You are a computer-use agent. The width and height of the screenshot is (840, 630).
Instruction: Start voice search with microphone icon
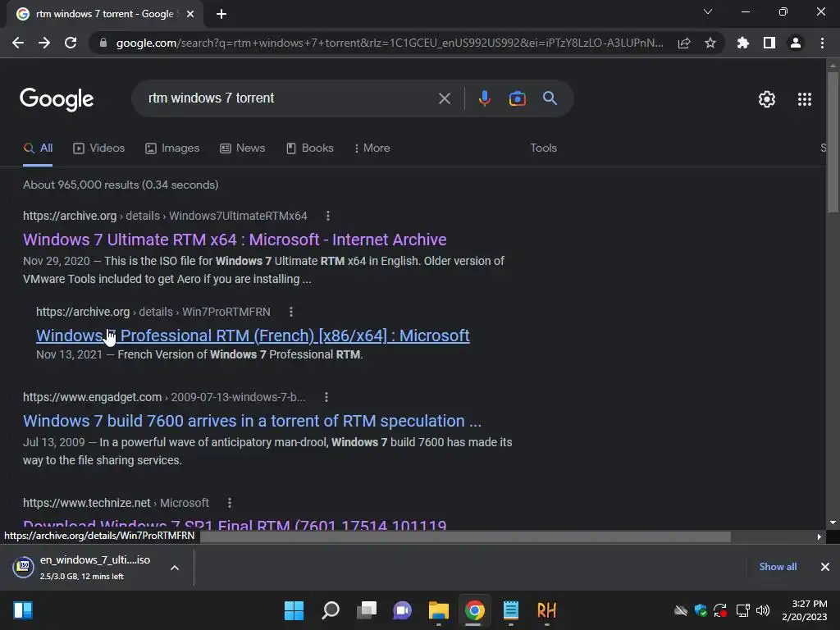click(484, 98)
